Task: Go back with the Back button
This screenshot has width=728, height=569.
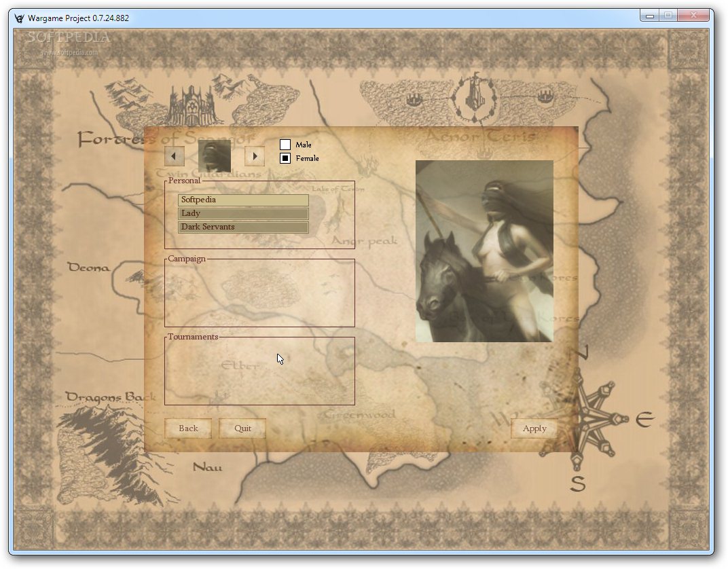Action: coord(188,428)
